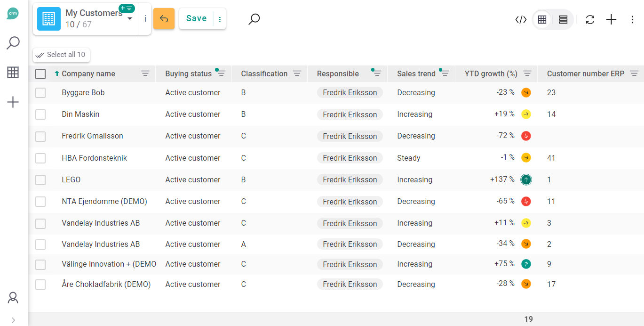This screenshot has width=644, height=326.
Task: Open the Classification column filter menu
Action: tap(297, 73)
